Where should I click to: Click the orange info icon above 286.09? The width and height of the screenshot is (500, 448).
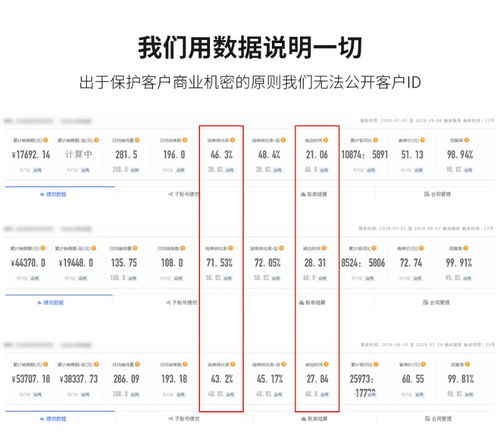click(137, 364)
